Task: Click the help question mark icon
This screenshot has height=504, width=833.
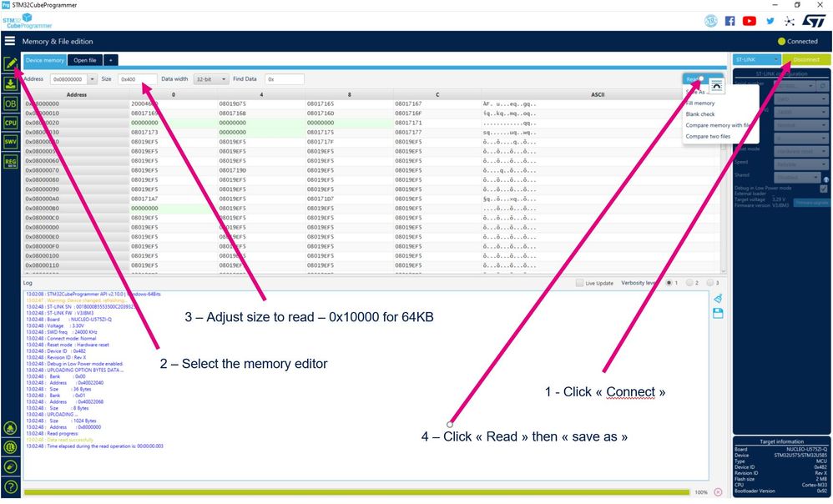Action: tap(10, 486)
